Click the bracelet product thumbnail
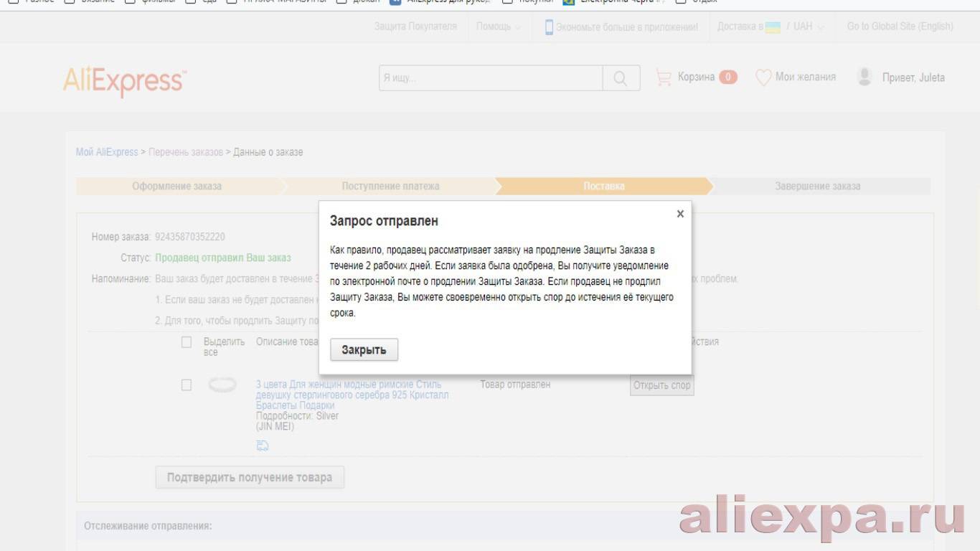 222,385
